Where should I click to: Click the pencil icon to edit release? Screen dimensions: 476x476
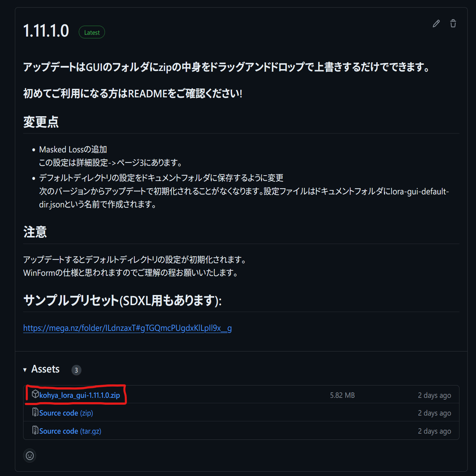click(x=436, y=24)
